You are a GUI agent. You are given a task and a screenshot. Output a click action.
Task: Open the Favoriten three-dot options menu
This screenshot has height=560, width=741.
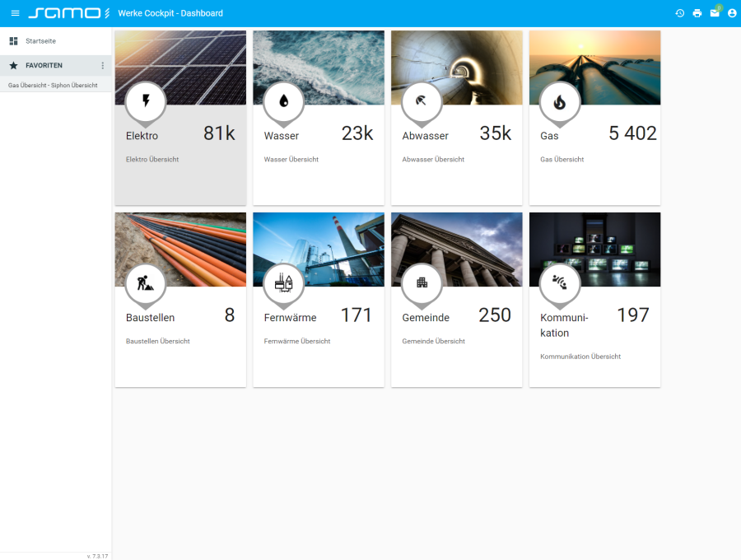[103, 65]
